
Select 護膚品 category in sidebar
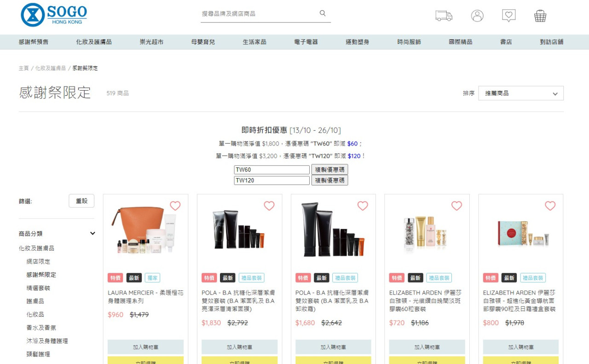coord(35,301)
